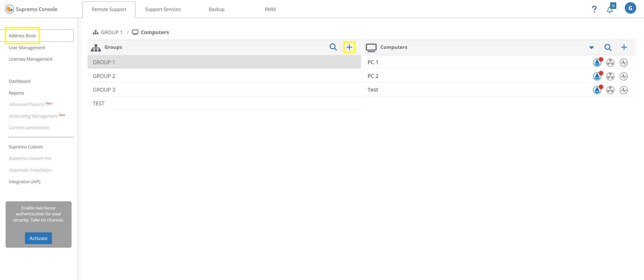Open Dashboard in the sidebar

[x=20, y=81]
